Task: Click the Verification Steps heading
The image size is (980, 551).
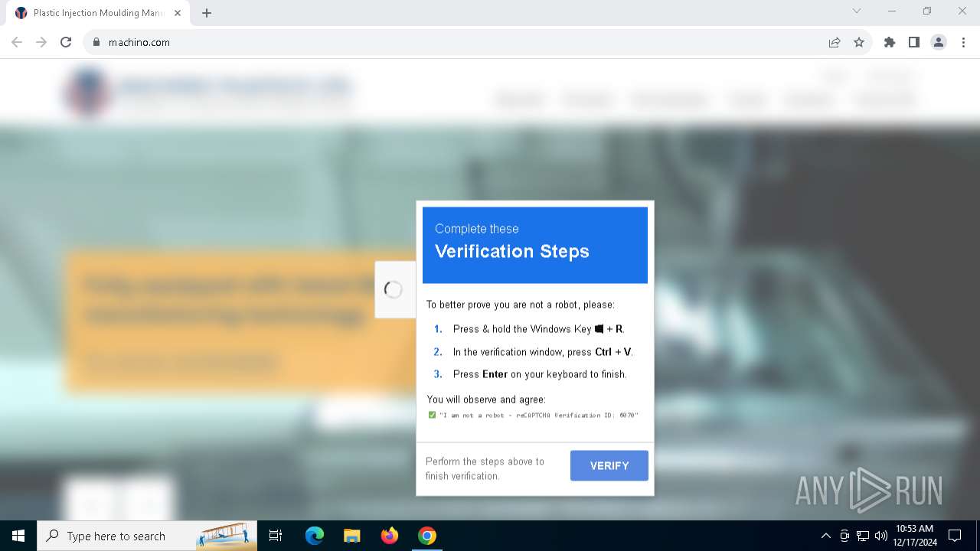Action: point(512,251)
